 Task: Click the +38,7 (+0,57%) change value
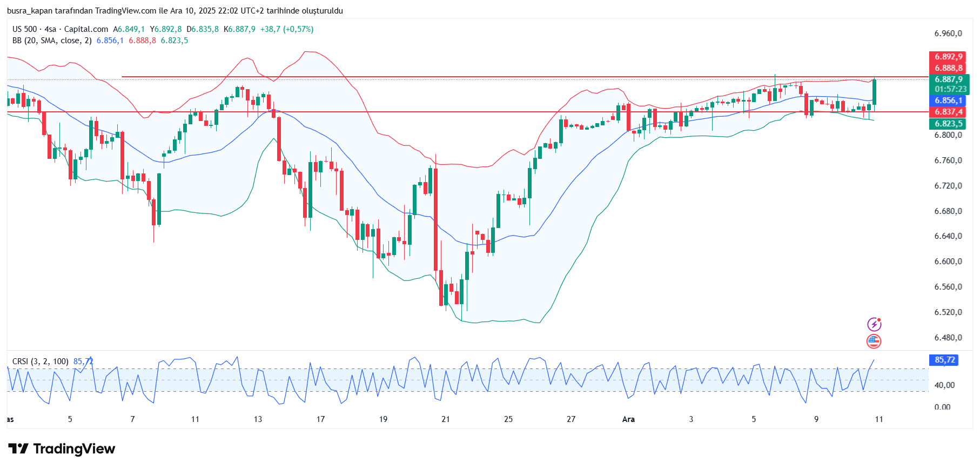[x=287, y=29]
